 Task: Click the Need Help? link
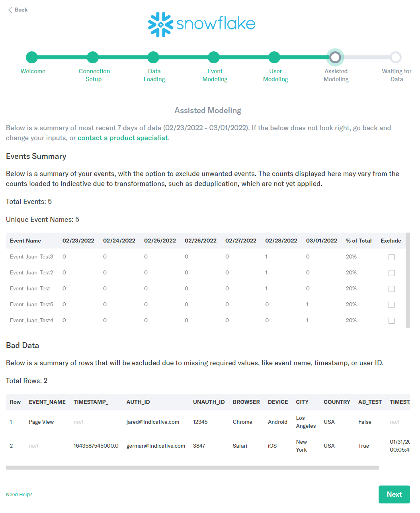pyautogui.click(x=19, y=494)
